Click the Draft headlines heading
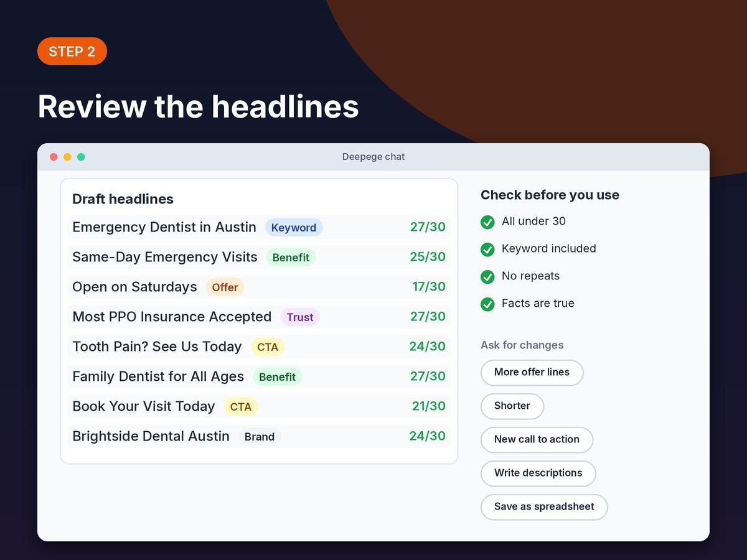Viewport: 747px width, 560px height. pos(123,199)
